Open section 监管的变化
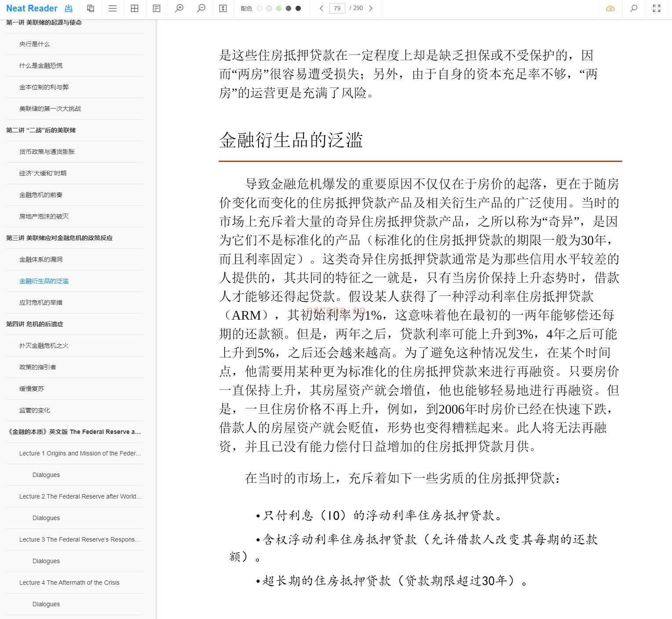This screenshot has width=672, height=619. [x=35, y=410]
